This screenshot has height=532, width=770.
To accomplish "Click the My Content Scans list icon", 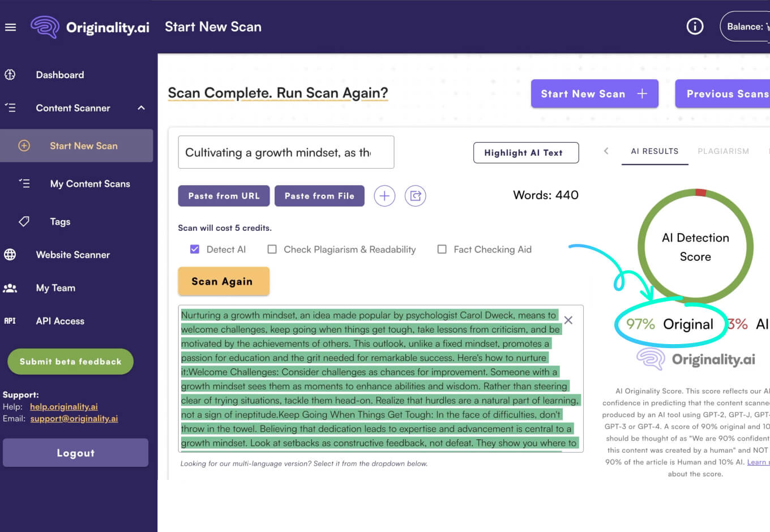I will pyautogui.click(x=24, y=183).
